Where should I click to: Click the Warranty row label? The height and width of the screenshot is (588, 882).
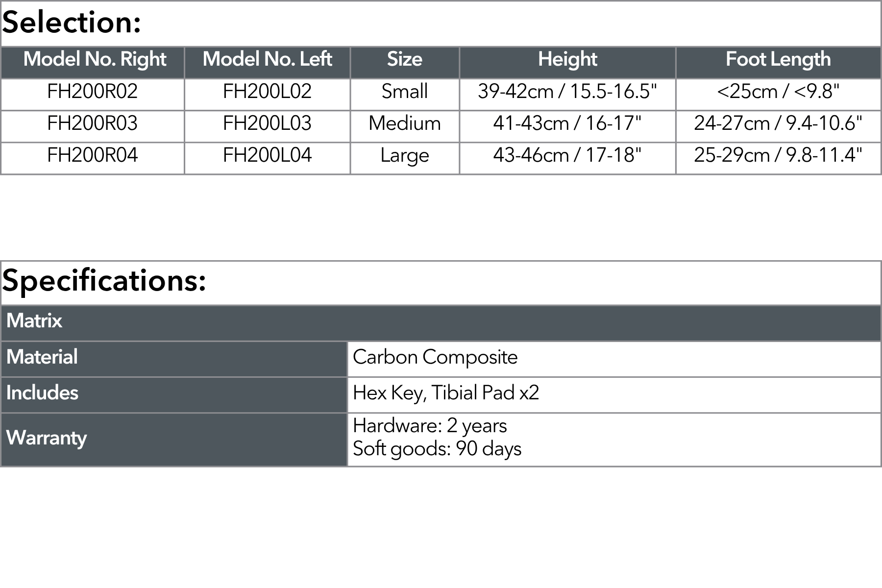click(x=47, y=438)
